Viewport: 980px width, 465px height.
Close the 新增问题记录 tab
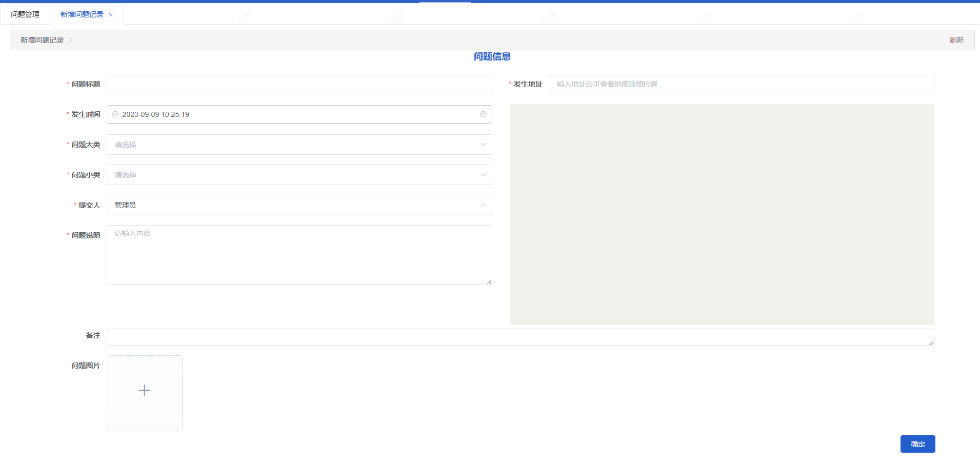click(111, 15)
